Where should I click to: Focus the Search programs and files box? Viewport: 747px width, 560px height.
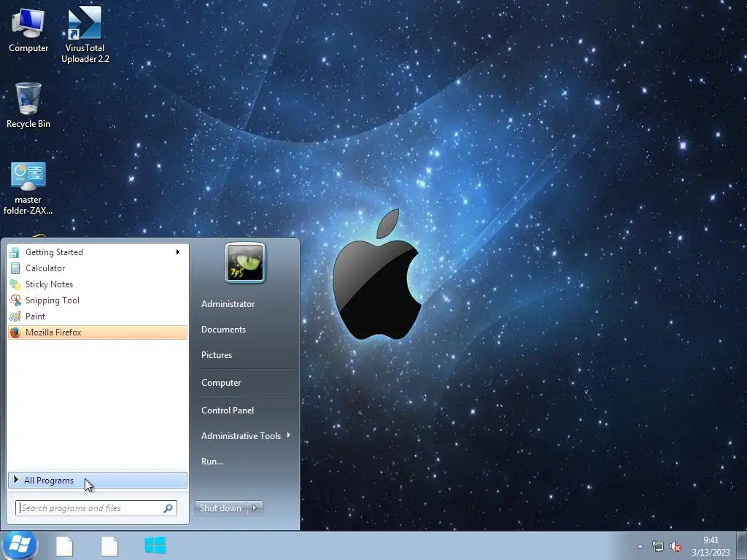96,508
